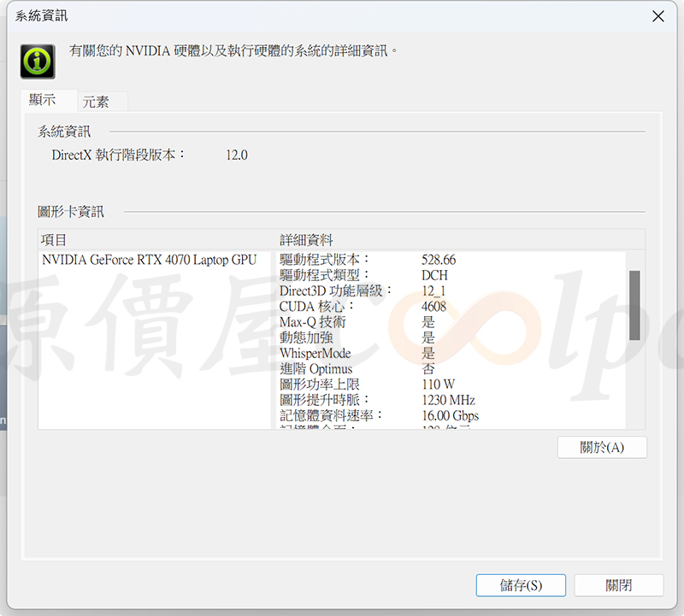Select the 進階 Optimus row label
This screenshot has width=684, height=616.
pyautogui.click(x=315, y=369)
